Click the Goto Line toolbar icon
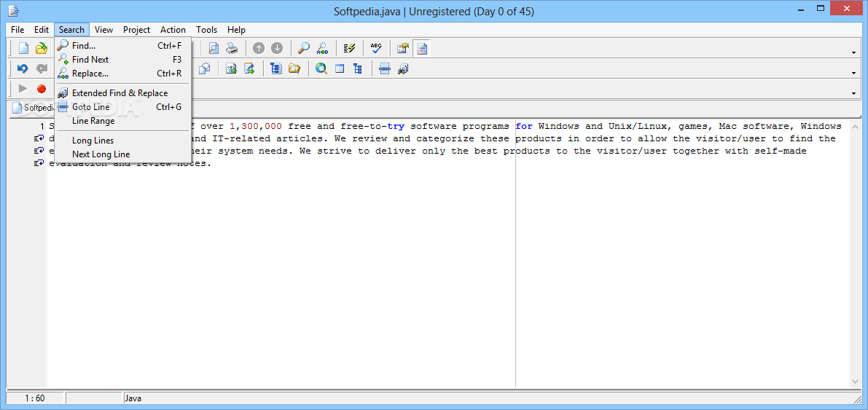Viewport: 868px width, 410px height. coord(385,68)
